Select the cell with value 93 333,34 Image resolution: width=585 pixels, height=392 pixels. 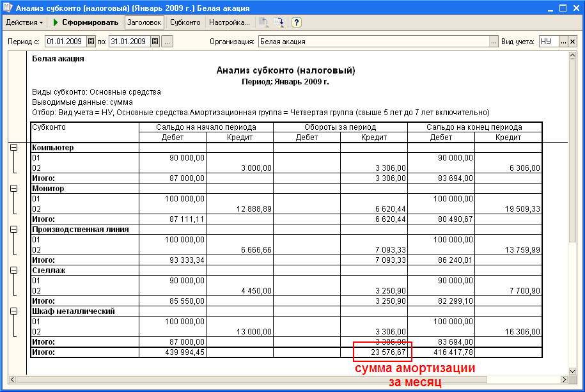pyautogui.click(x=173, y=260)
